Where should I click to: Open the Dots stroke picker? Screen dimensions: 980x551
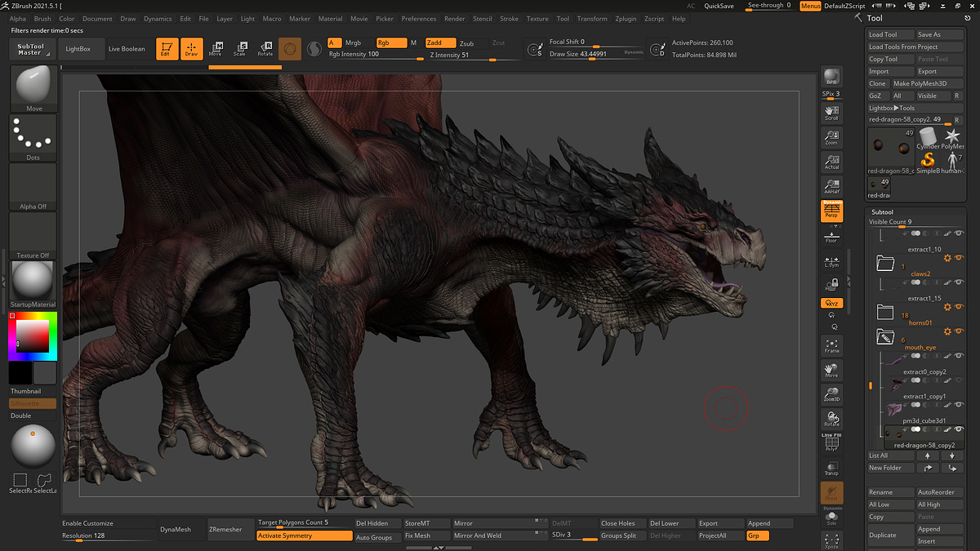(x=33, y=137)
